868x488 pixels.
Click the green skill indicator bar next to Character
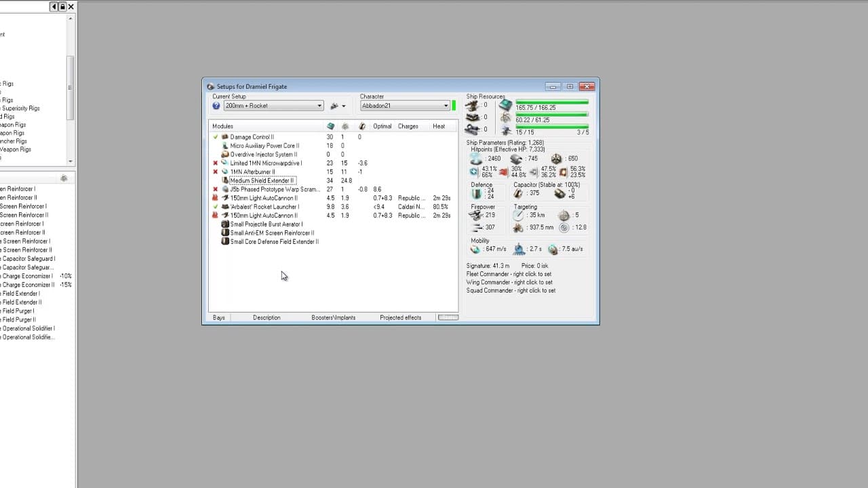pyautogui.click(x=454, y=106)
